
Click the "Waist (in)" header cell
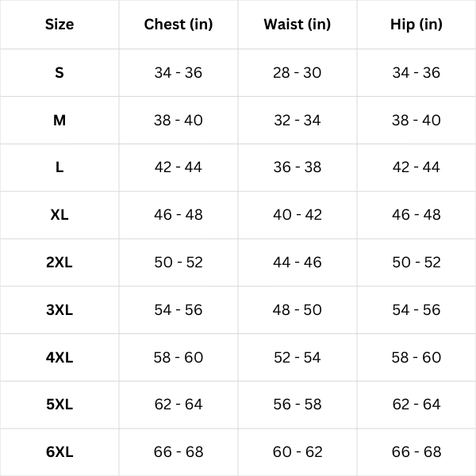[297, 25]
